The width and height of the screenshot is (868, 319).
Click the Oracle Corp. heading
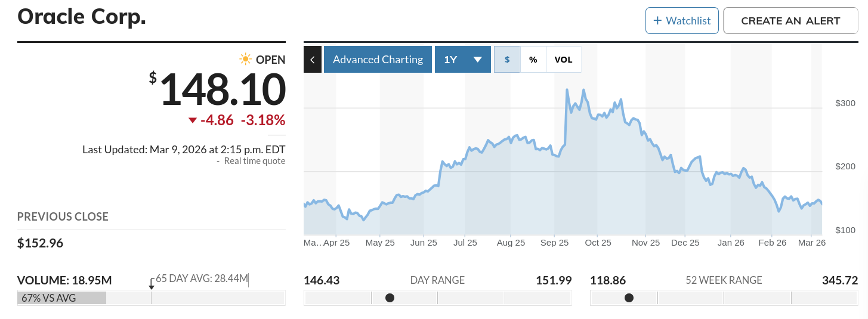(x=82, y=17)
